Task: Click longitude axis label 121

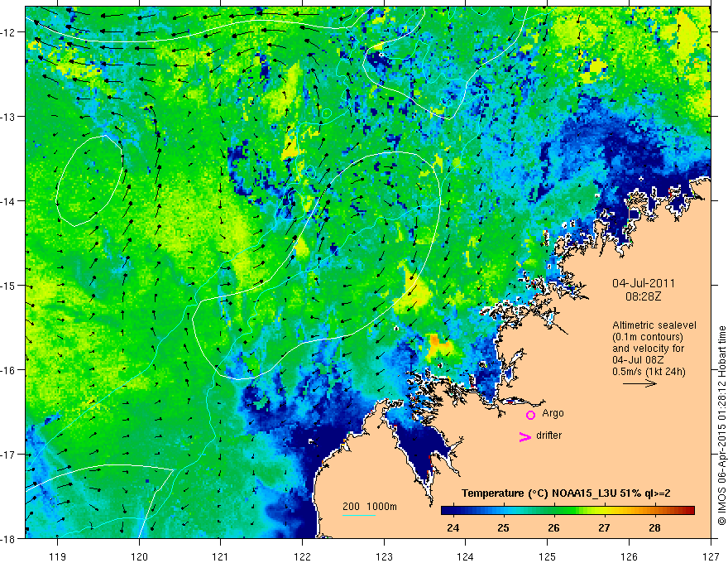Action: point(221,556)
